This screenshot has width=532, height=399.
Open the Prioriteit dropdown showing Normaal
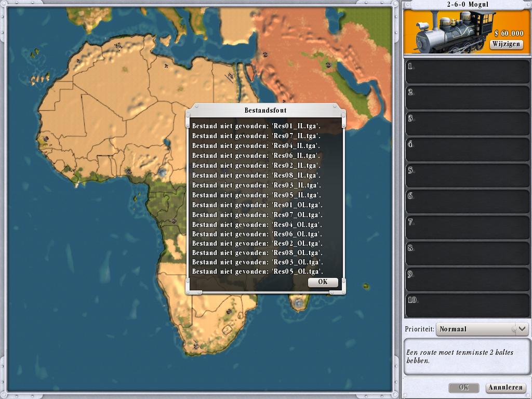[x=482, y=329]
